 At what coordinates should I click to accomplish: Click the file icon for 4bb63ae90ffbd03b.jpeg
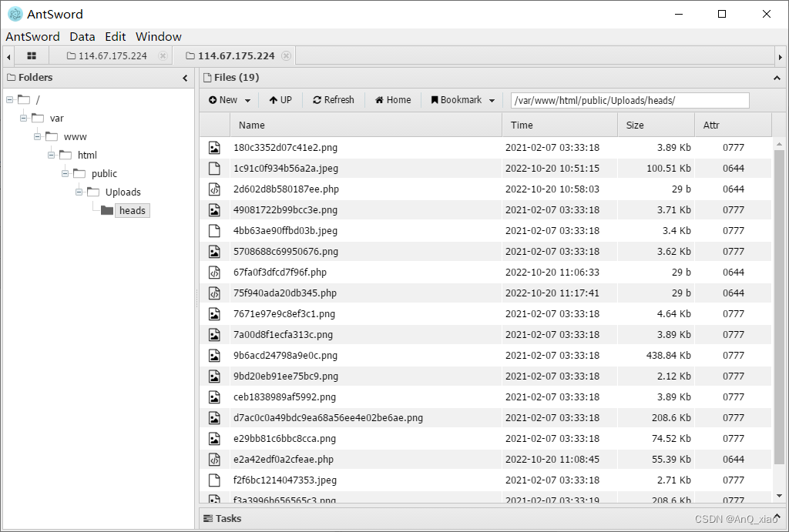(214, 231)
